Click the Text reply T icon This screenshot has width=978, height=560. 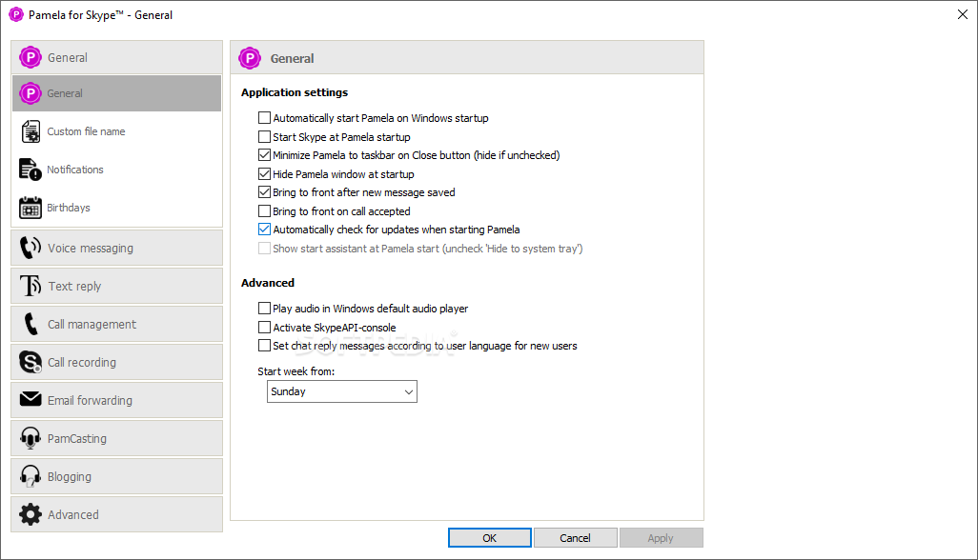click(30, 286)
